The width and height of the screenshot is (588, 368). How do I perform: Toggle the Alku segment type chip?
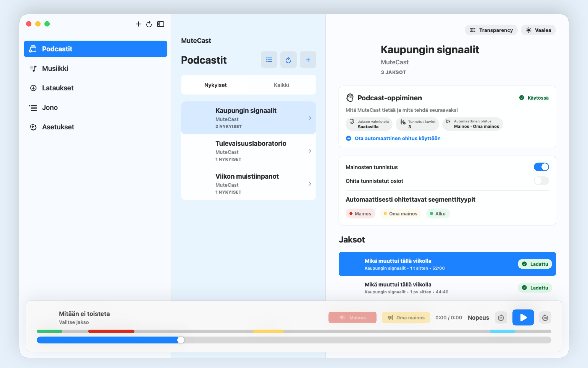438,213
